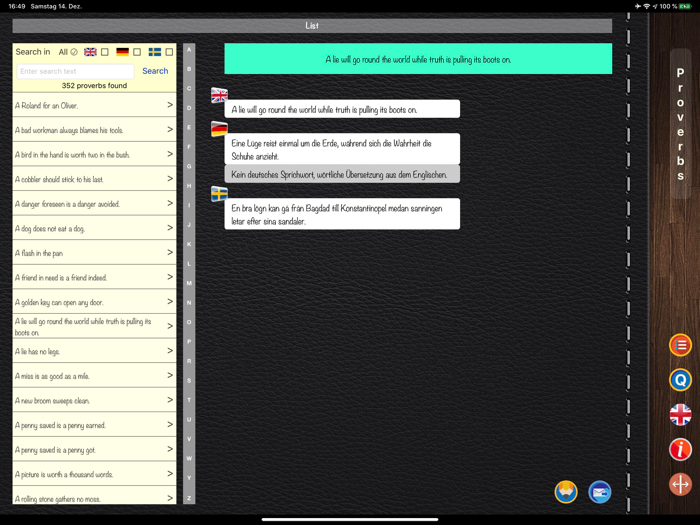Open 'A flash in the pan' arrow
Image resolution: width=700 pixels, height=525 pixels.
point(170,252)
